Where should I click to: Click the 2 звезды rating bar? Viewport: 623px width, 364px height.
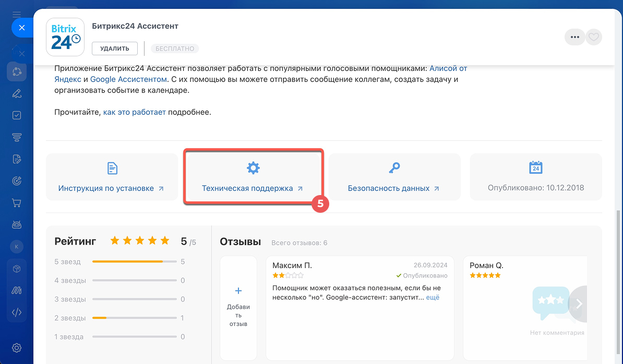click(x=134, y=318)
